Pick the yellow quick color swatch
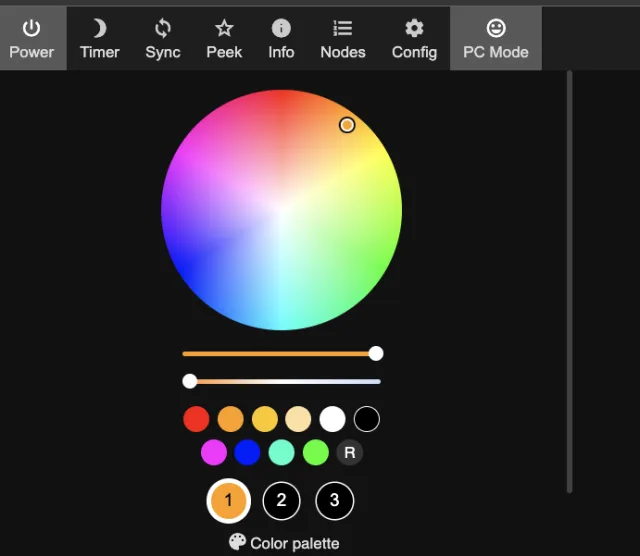Viewport: 640px width, 556px height. [265, 419]
